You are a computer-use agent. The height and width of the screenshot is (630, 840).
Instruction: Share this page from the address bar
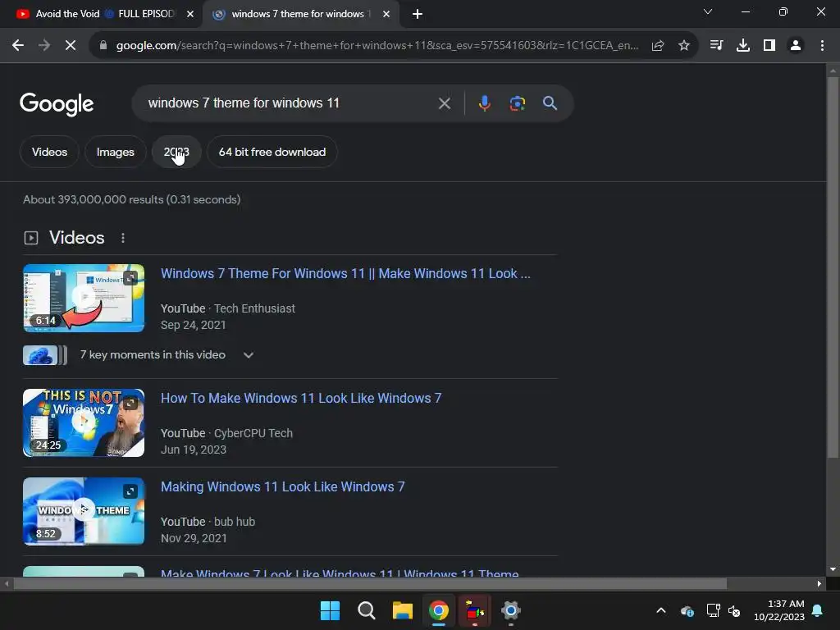pos(658,46)
